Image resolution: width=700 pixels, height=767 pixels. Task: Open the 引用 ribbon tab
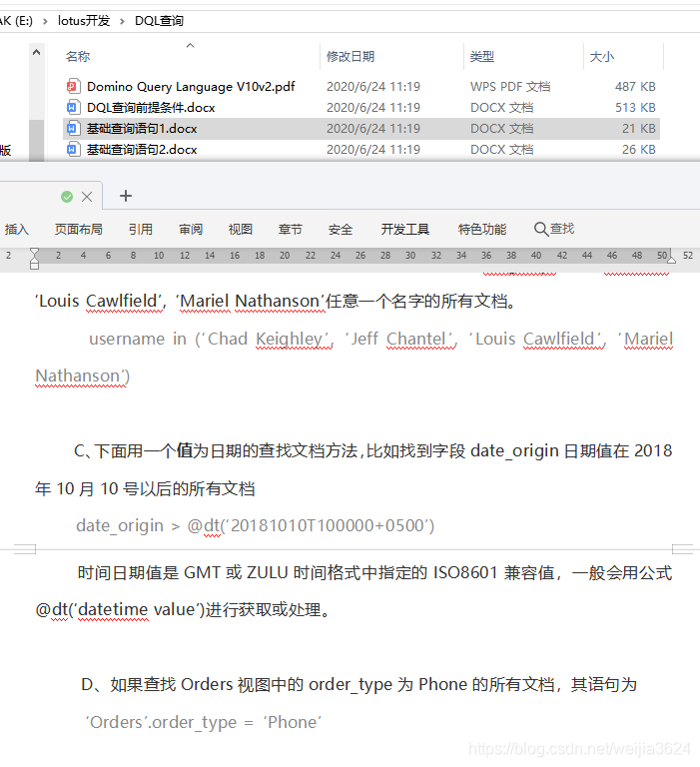click(x=141, y=229)
